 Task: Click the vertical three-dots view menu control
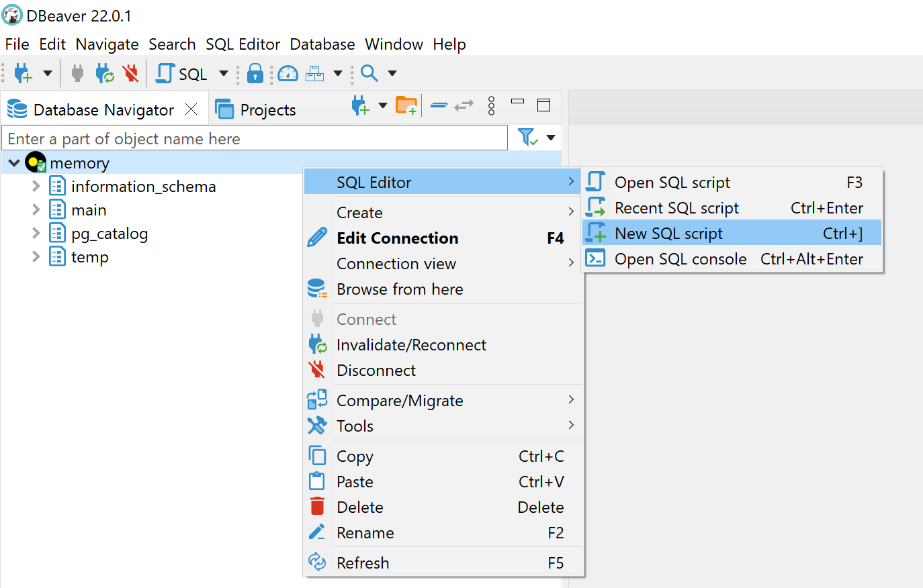click(490, 106)
